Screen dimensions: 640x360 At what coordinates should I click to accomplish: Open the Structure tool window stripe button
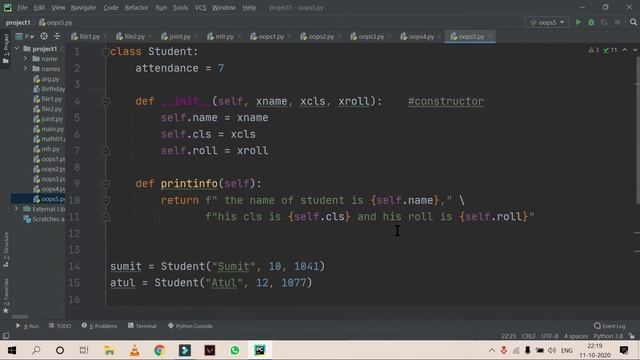(x=6, y=250)
